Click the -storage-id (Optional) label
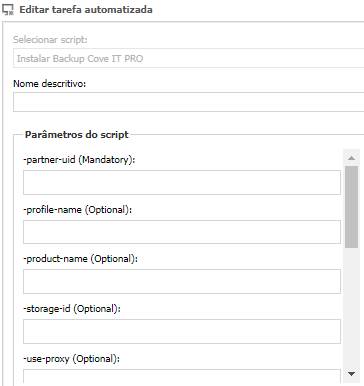This screenshot has width=364, height=386. 72,309
